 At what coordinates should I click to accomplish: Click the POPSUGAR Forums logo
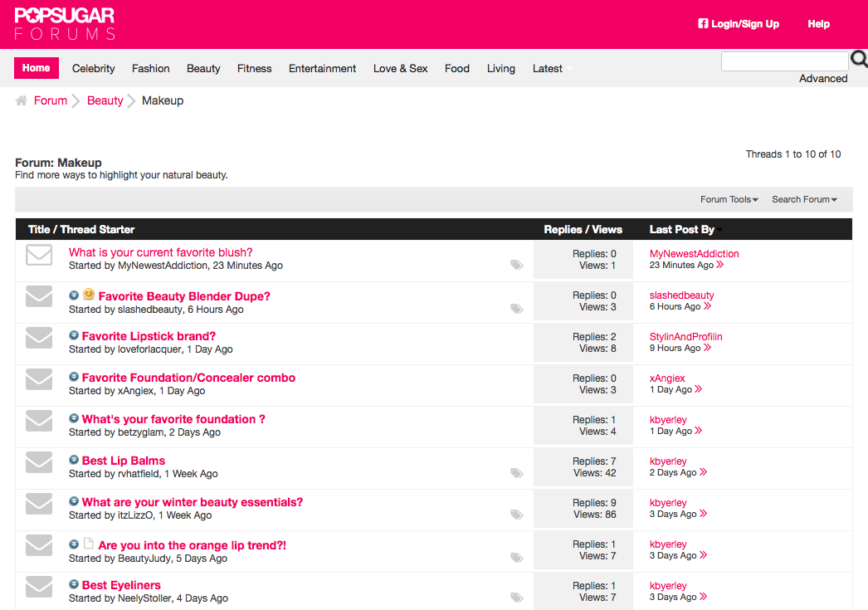[x=65, y=24]
